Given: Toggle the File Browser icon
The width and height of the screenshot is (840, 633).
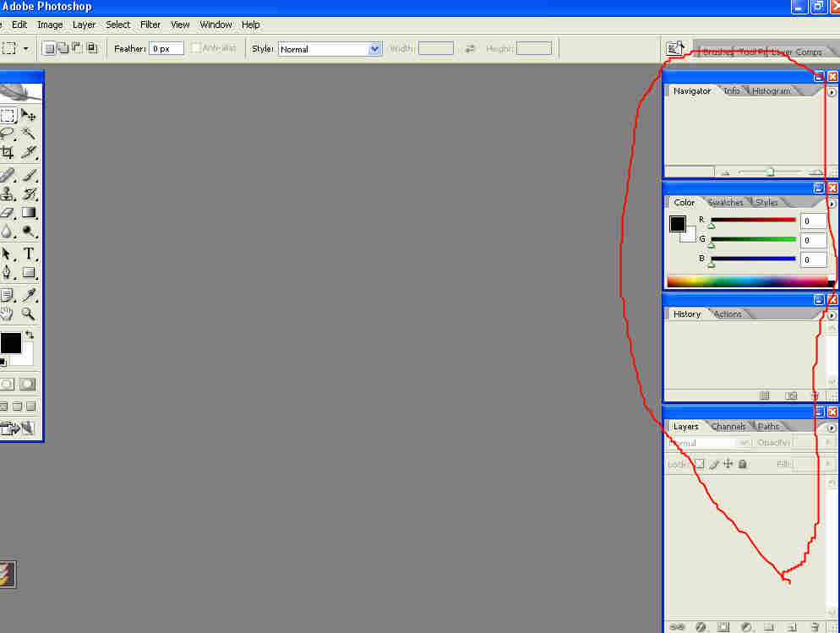Looking at the screenshot, I should tap(675, 48).
